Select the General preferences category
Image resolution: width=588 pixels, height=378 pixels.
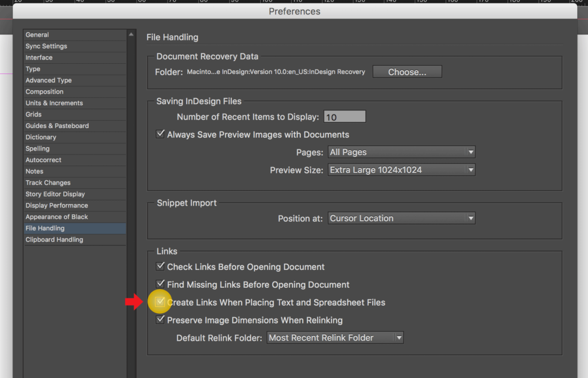click(37, 35)
